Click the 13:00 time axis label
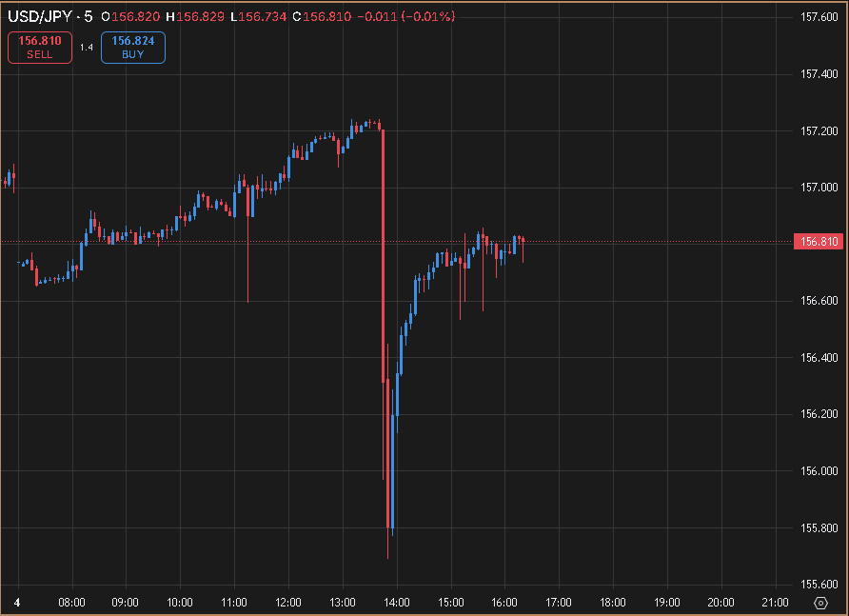 343,603
